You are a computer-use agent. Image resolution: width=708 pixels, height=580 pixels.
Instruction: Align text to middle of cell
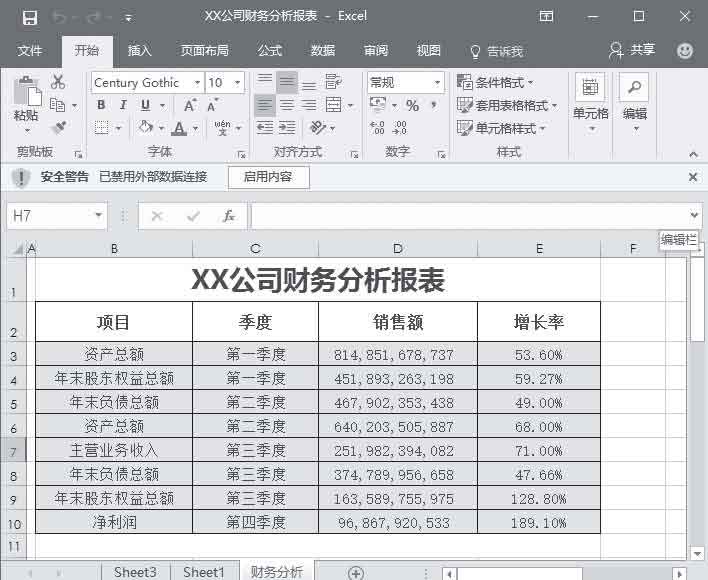287,82
